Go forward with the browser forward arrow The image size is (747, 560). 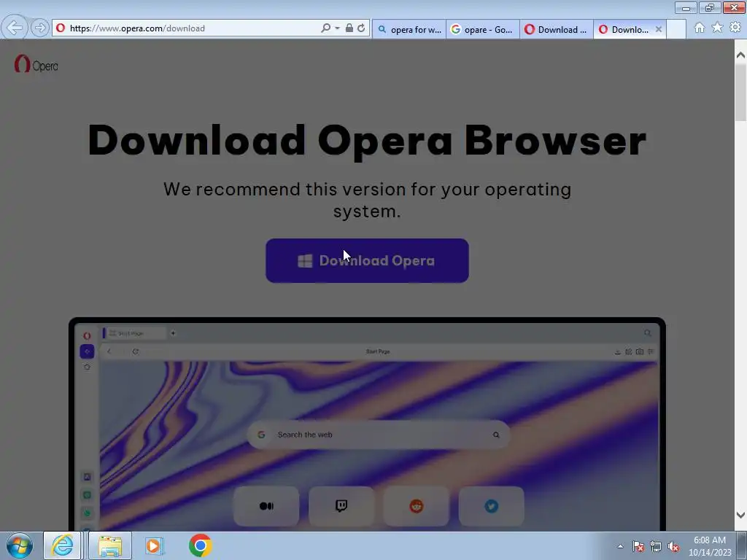(40, 28)
